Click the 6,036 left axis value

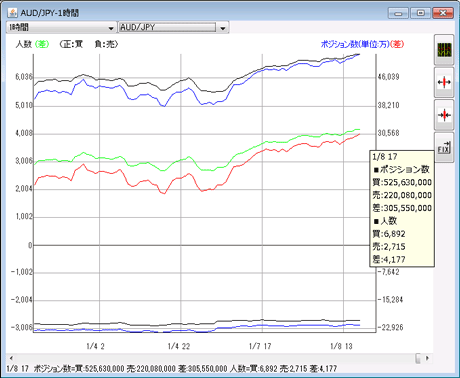(24, 77)
